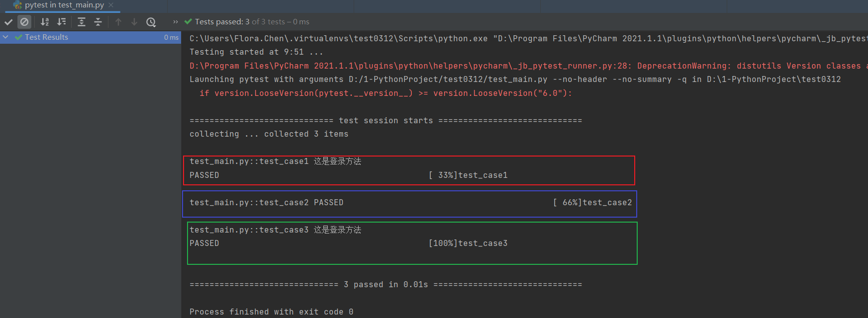Click the 'collecting ... collected 3 items' line
Viewport: 868px width, 318px height.
pos(269,134)
